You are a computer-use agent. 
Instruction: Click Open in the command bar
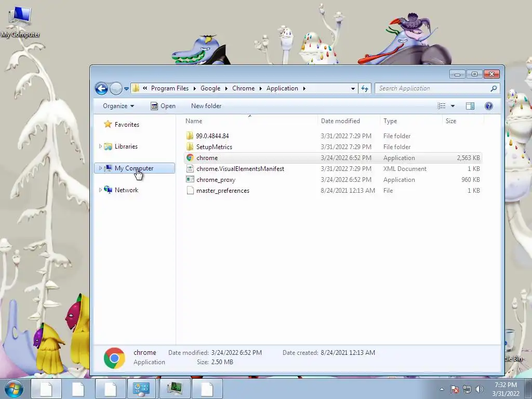coord(163,106)
